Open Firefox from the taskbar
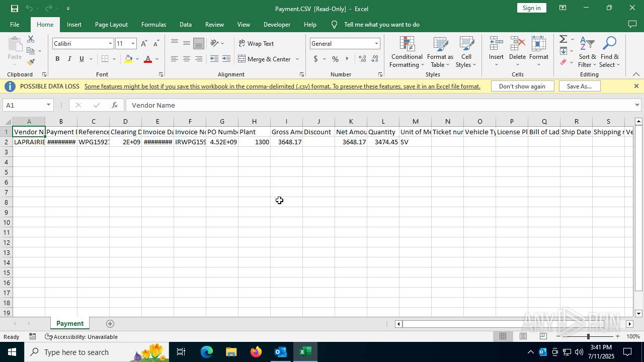This screenshot has width=644, height=362. (256, 352)
